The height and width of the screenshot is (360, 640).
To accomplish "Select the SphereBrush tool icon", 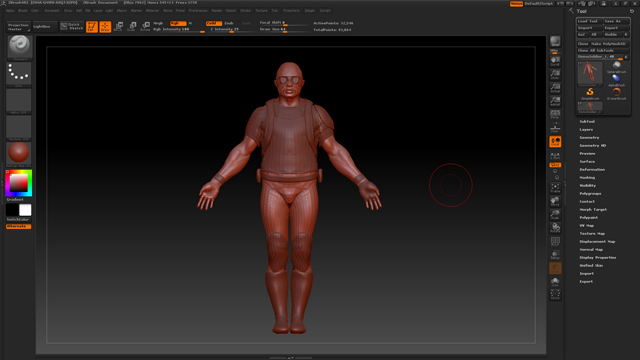I will tap(616, 67).
